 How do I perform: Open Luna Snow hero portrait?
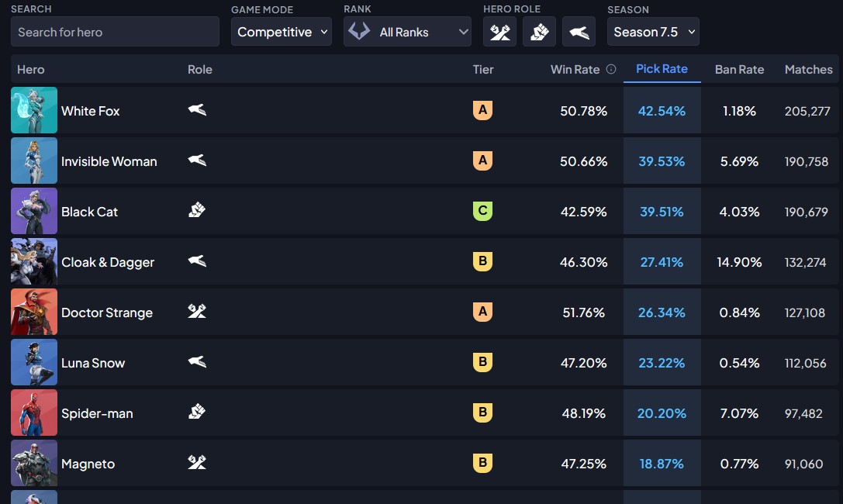pyautogui.click(x=34, y=363)
